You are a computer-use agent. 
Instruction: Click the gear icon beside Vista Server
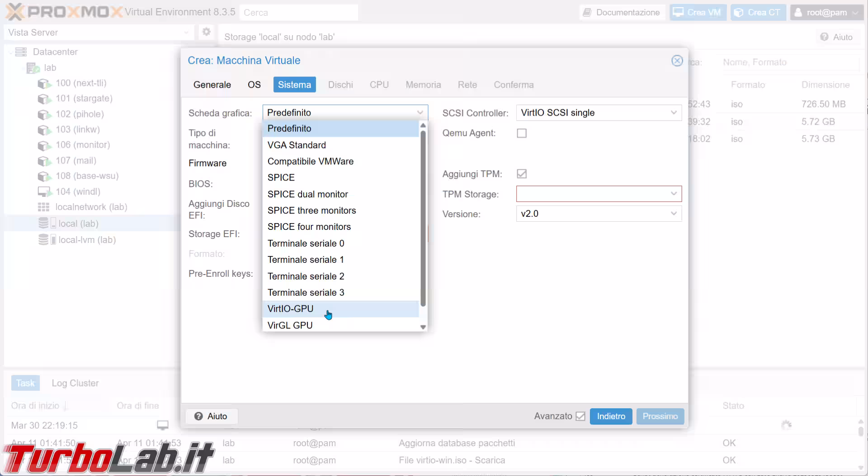[206, 32]
